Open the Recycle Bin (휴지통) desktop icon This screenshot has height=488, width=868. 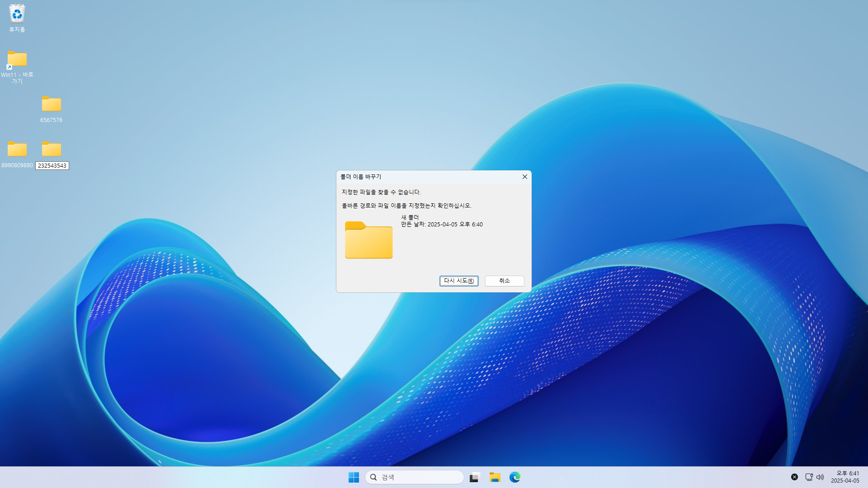pos(17,14)
